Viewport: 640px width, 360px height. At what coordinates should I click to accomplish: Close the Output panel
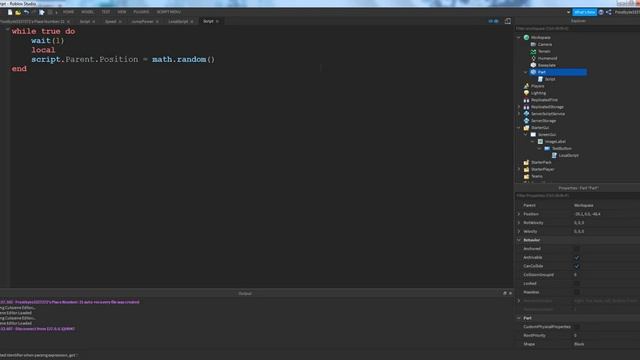click(x=510, y=293)
